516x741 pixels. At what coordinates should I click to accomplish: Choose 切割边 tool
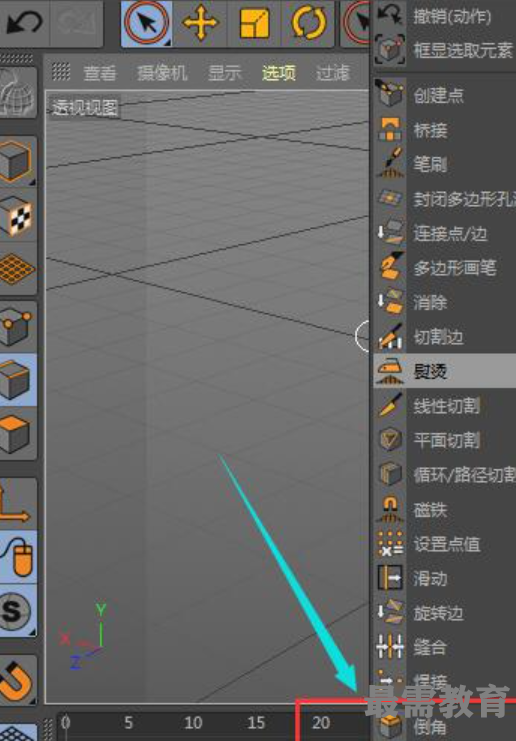pyautogui.click(x=444, y=337)
